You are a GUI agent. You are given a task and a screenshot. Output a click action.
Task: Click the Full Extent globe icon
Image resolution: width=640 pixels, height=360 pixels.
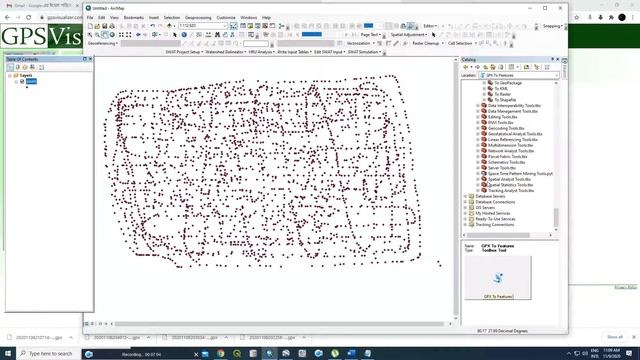click(x=112, y=35)
